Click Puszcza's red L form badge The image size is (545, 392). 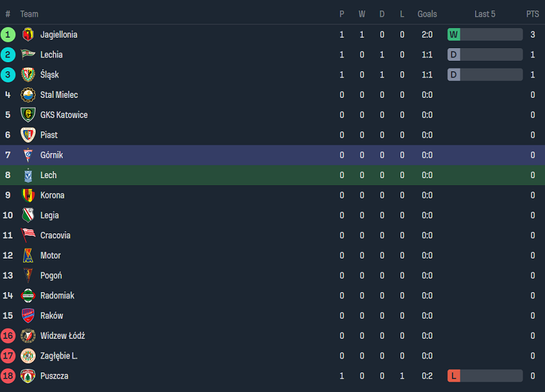click(x=454, y=376)
